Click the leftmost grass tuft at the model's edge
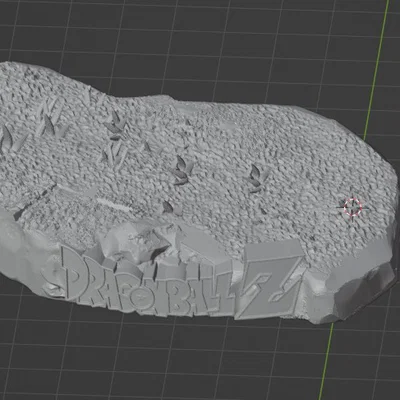400x400 pixels. tap(7, 138)
